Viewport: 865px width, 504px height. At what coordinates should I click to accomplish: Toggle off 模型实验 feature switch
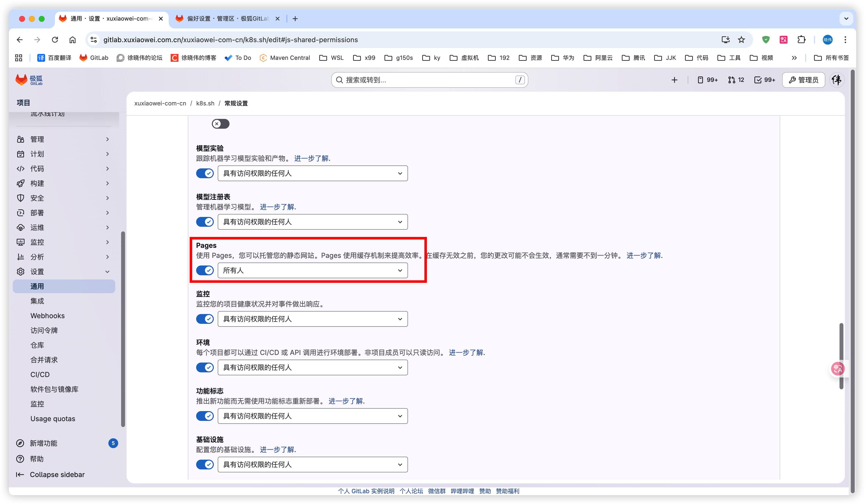(205, 173)
